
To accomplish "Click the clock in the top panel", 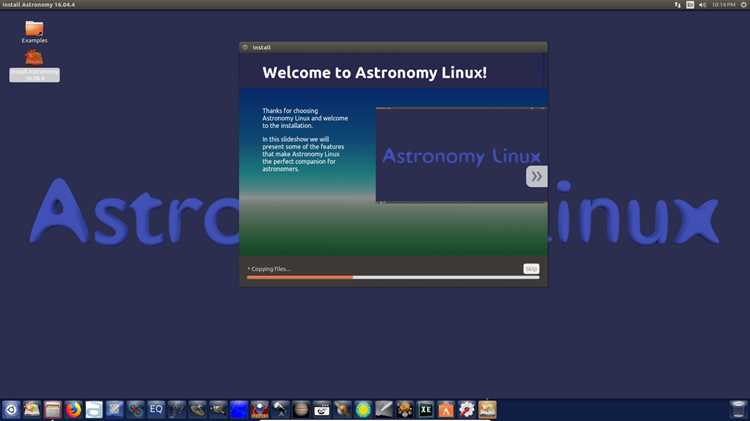I will (723, 5).
